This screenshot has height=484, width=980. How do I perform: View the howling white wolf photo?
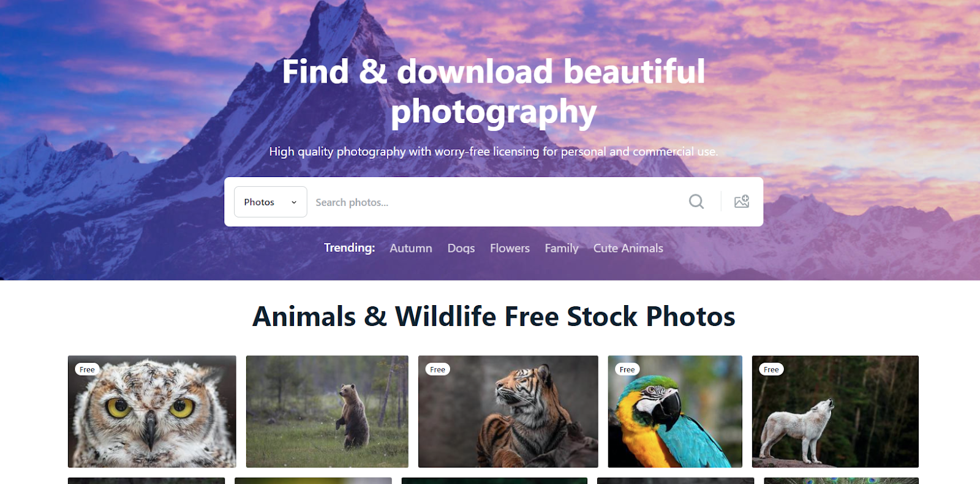(x=835, y=412)
